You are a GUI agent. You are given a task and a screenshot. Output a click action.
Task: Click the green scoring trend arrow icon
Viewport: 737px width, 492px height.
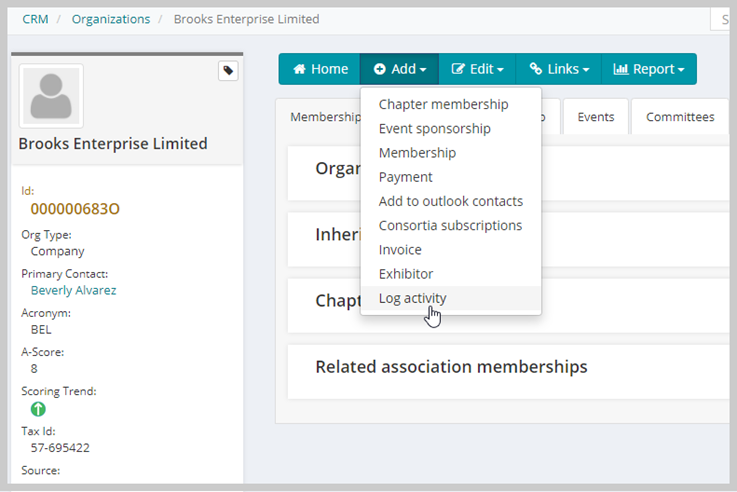click(x=38, y=409)
